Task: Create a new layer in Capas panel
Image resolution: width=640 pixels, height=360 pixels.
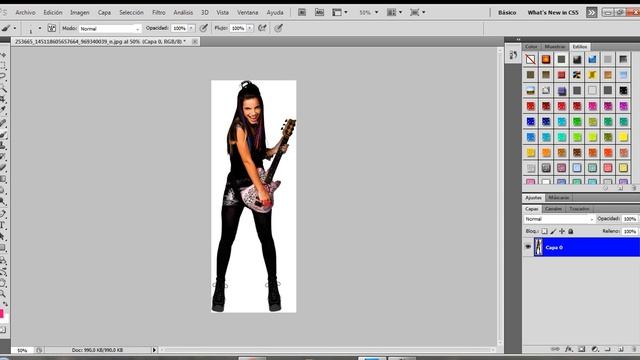Action: click(620, 349)
